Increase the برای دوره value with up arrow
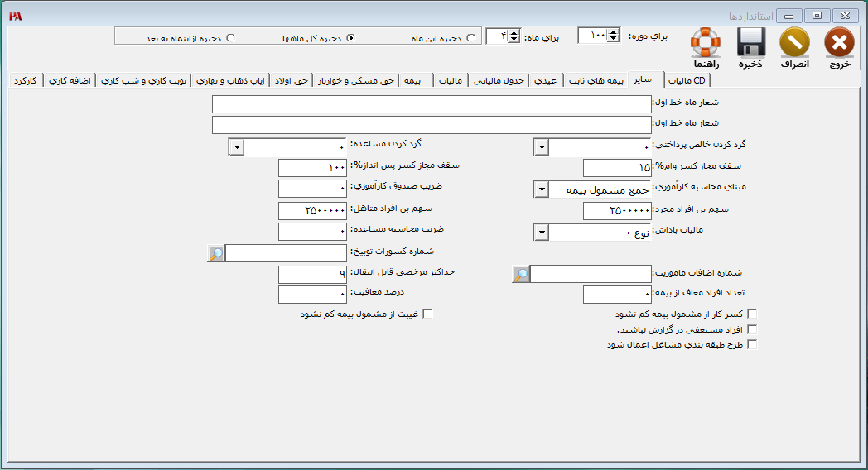The image size is (868, 470). click(613, 31)
